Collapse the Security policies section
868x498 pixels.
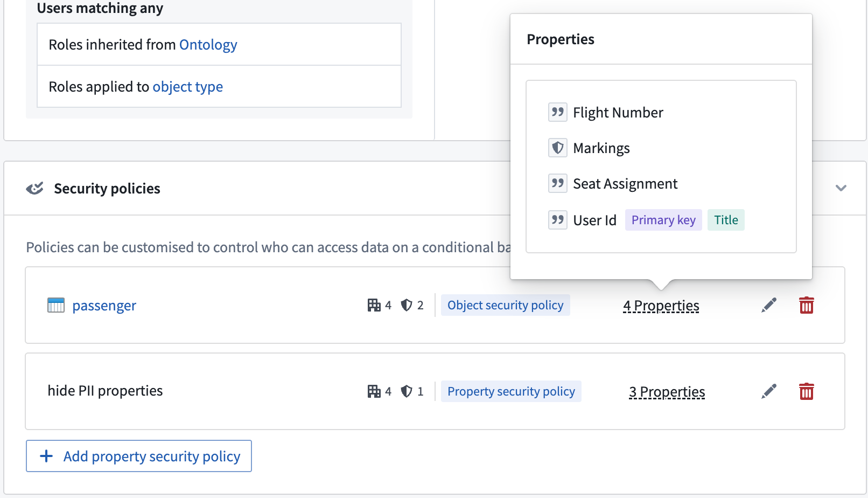point(840,188)
